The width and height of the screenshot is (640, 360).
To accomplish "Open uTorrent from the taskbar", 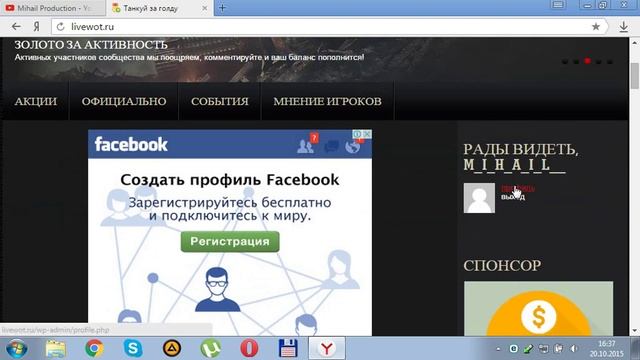I will 211,349.
